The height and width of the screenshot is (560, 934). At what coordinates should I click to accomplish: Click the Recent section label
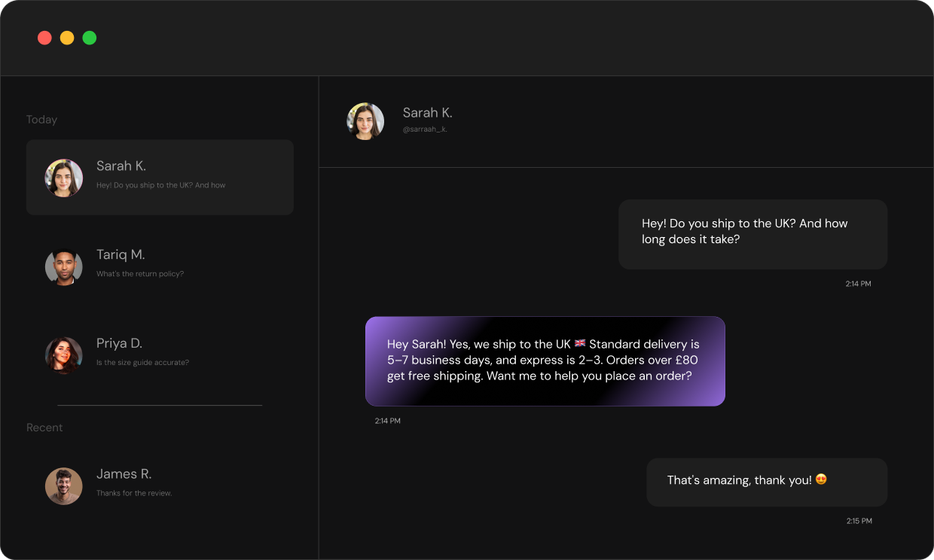click(44, 427)
